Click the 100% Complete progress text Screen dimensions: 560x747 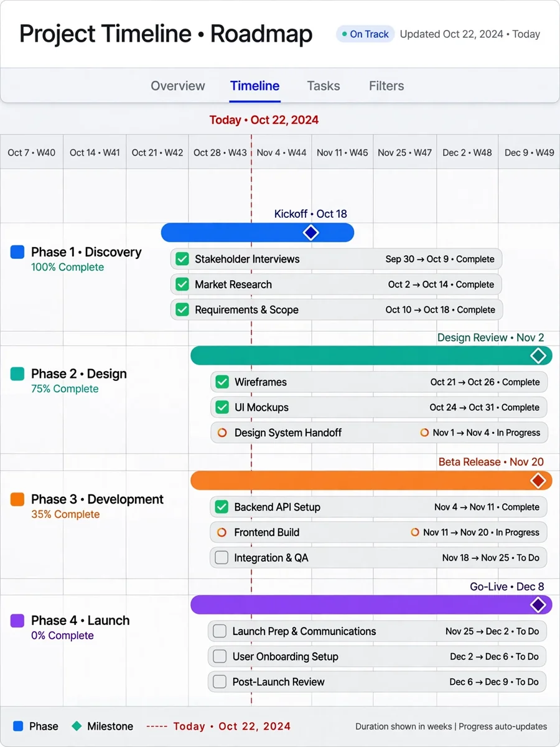tap(68, 267)
